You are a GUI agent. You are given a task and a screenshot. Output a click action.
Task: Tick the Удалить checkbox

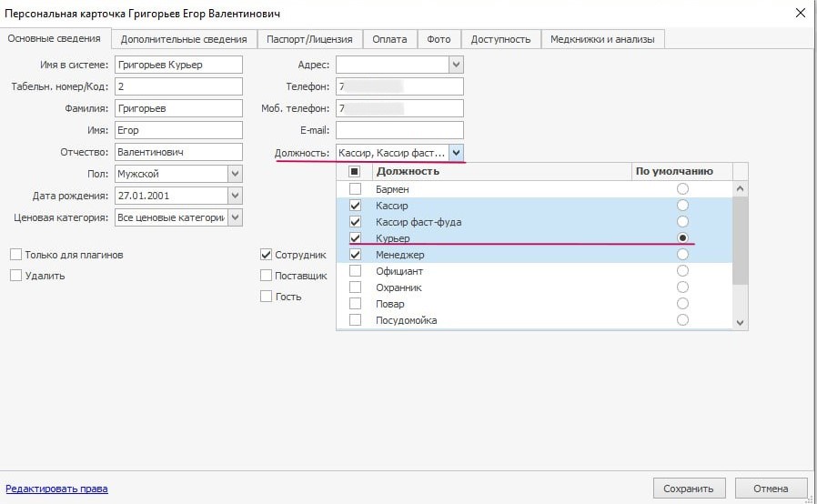pos(16,275)
